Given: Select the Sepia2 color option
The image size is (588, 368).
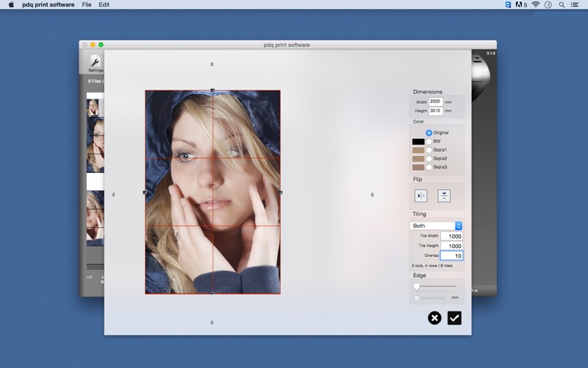Looking at the screenshot, I should [429, 158].
